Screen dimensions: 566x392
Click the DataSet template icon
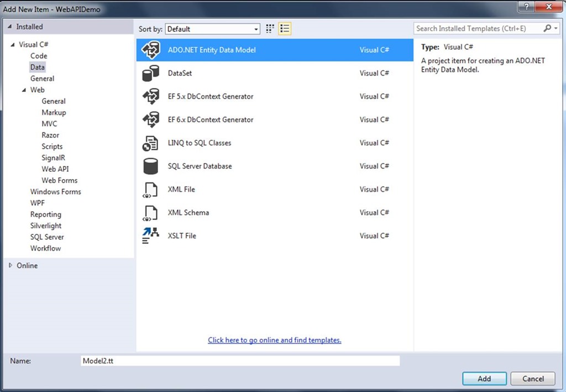pyautogui.click(x=150, y=74)
